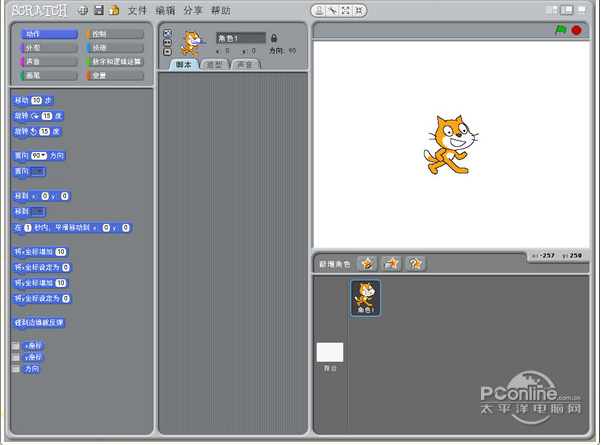Set rotation style to can rotate

(167, 33)
